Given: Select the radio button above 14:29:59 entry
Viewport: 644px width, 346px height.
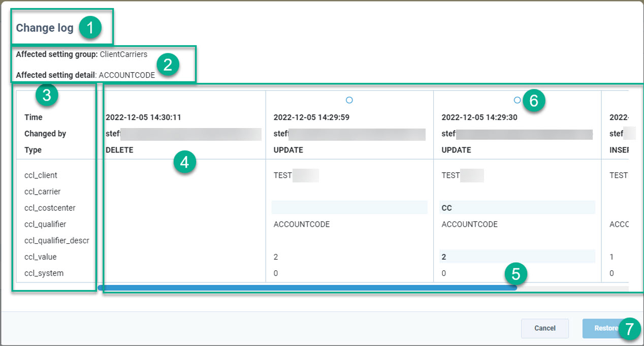Looking at the screenshot, I should click(349, 100).
